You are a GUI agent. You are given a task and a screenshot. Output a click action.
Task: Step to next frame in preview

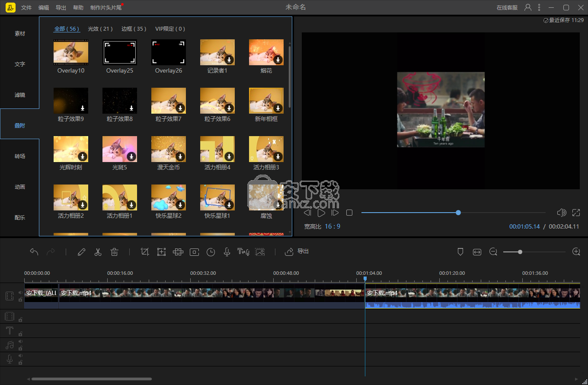(x=335, y=213)
